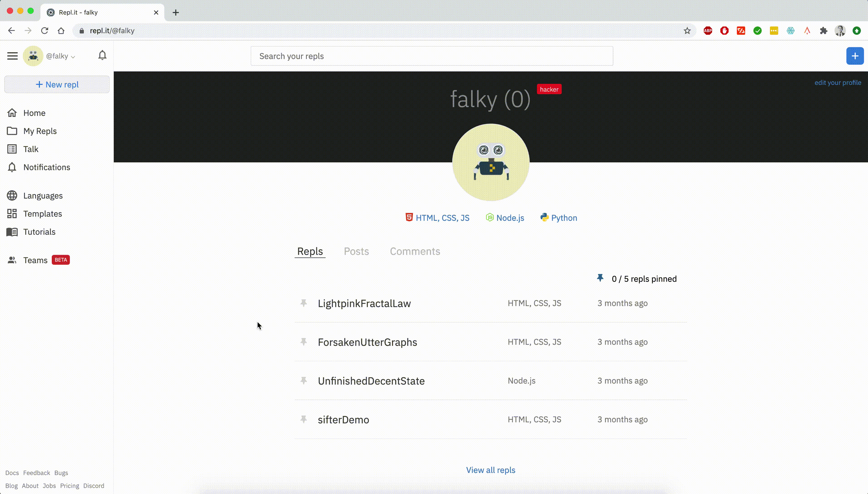
Task: Pin the LightpinkFractalLaw repl
Action: click(x=304, y=303)
